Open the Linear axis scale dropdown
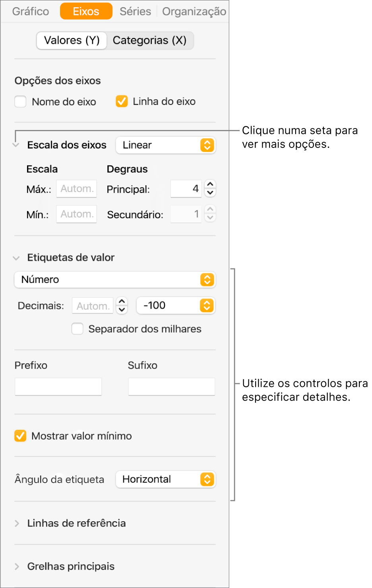This screenshot has width=372, height=588. (165, 145)
